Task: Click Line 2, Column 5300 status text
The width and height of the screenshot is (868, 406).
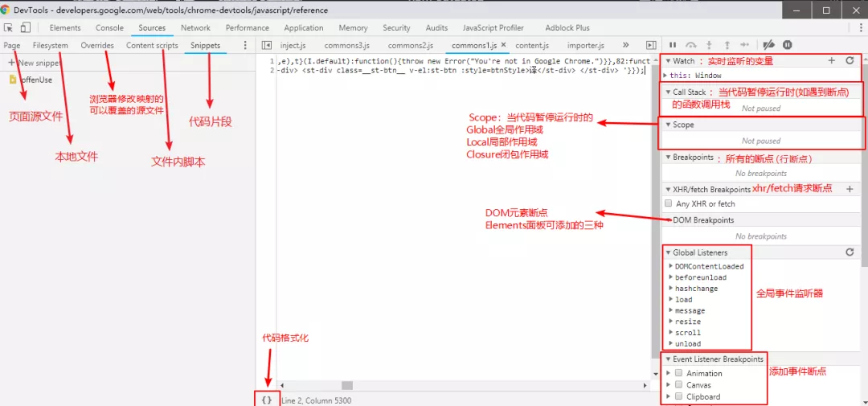Action: tap(316, 400)
